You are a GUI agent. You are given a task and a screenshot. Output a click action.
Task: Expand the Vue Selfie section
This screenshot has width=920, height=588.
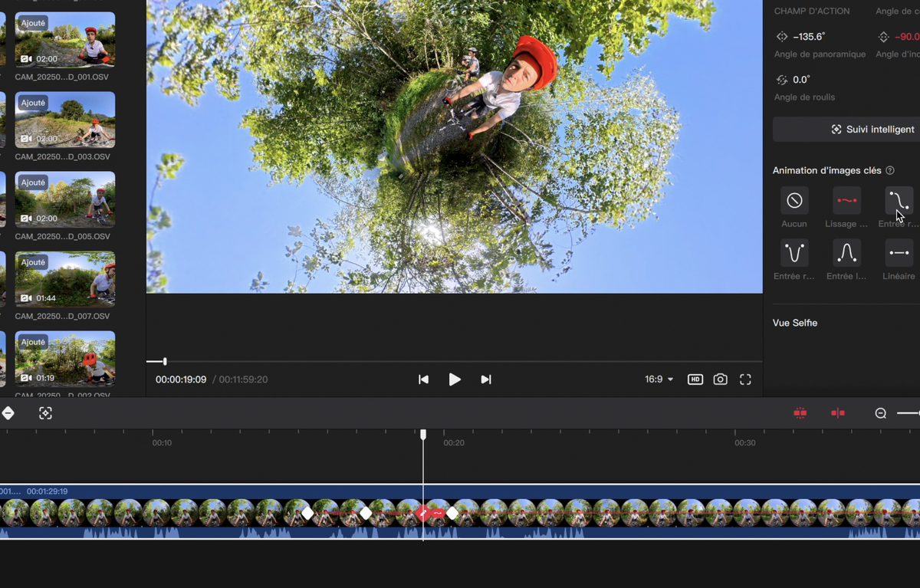pyautogui.click(x=795, y=323)
